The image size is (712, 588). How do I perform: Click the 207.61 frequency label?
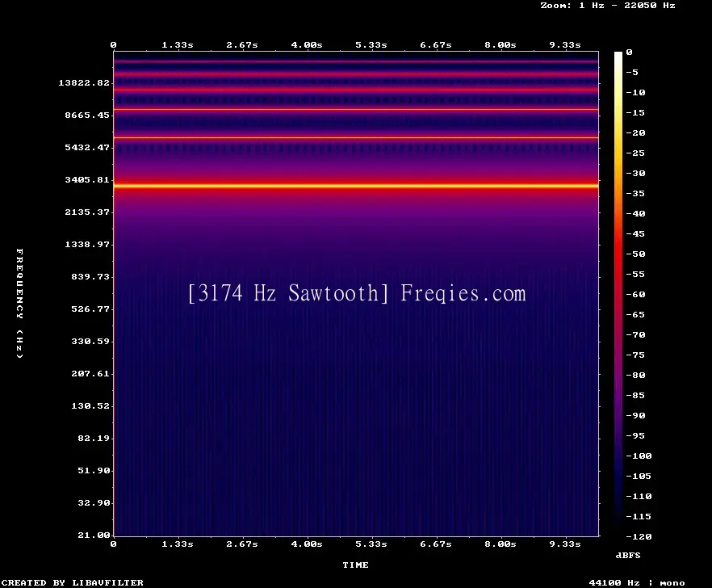click(90, 373)
